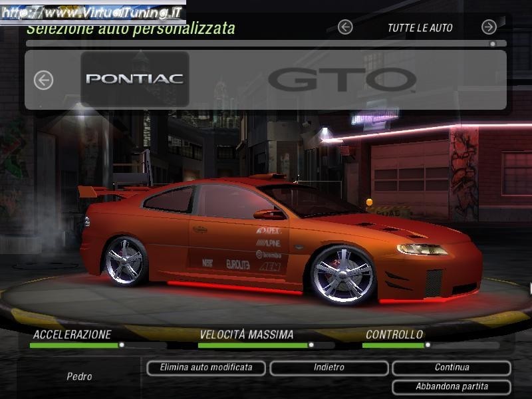Image resolution: width=532 pixels, height=399 pixels.
Task: Click 'Selezione auto personalizzata' title
Action: pyautogui.click(x=130, y=29)
